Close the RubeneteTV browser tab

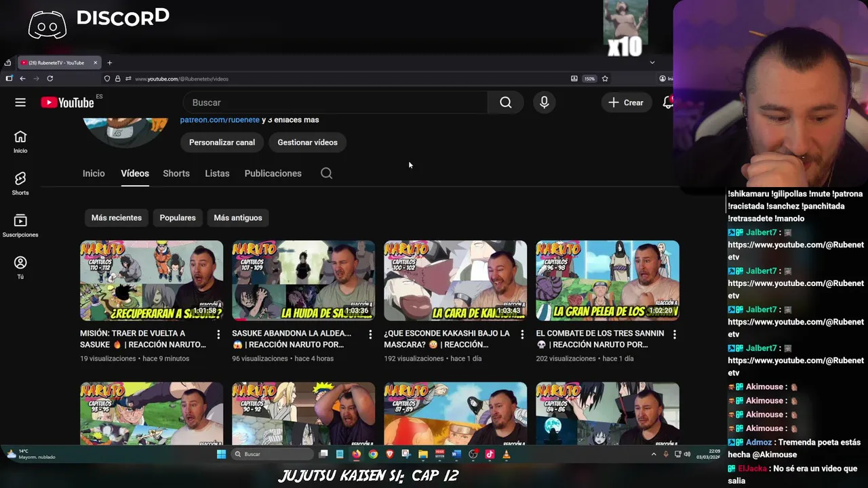click(x=96, y=63)
